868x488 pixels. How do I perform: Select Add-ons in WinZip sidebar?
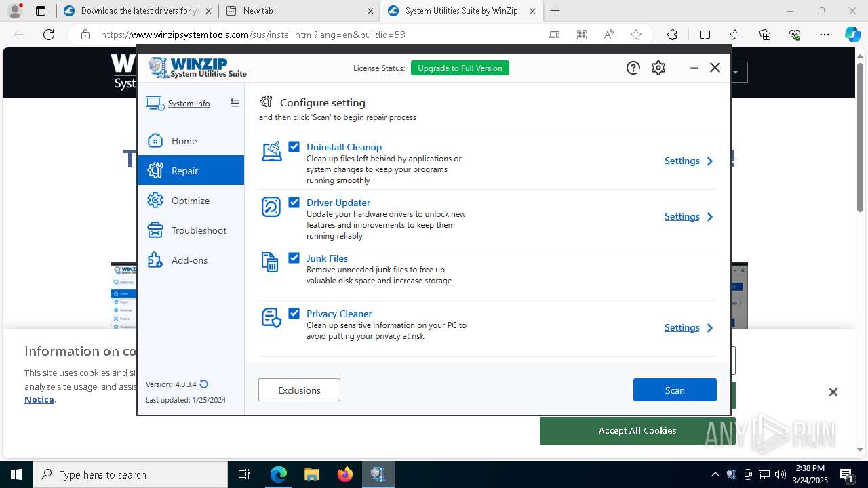point(191,260)
